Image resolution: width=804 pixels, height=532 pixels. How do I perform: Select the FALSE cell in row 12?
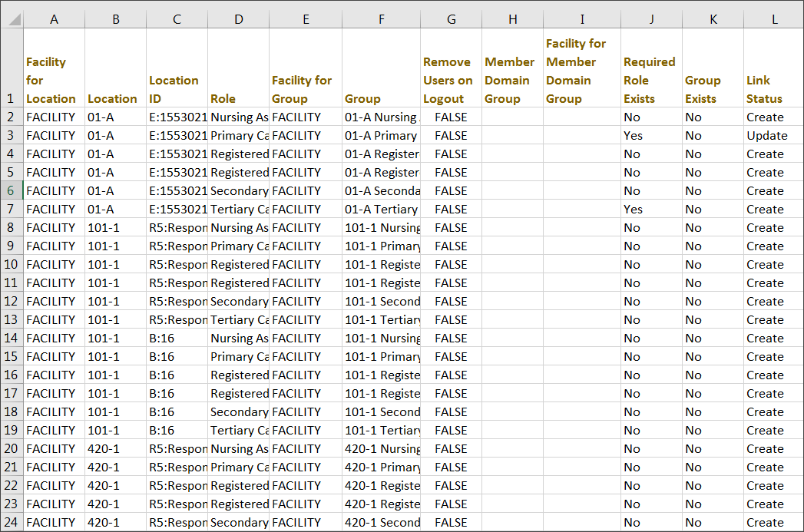coord(452,302)
